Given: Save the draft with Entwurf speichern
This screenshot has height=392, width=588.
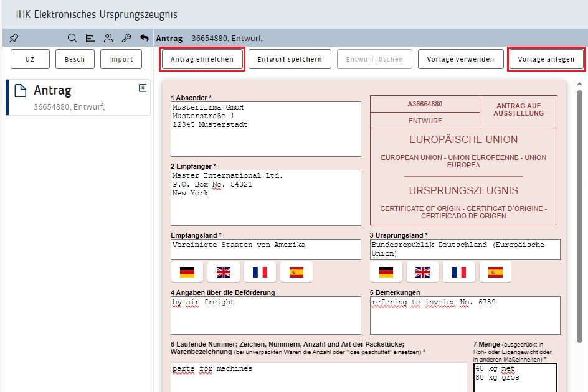Looking at the screenshot, I should coord(288,59).
